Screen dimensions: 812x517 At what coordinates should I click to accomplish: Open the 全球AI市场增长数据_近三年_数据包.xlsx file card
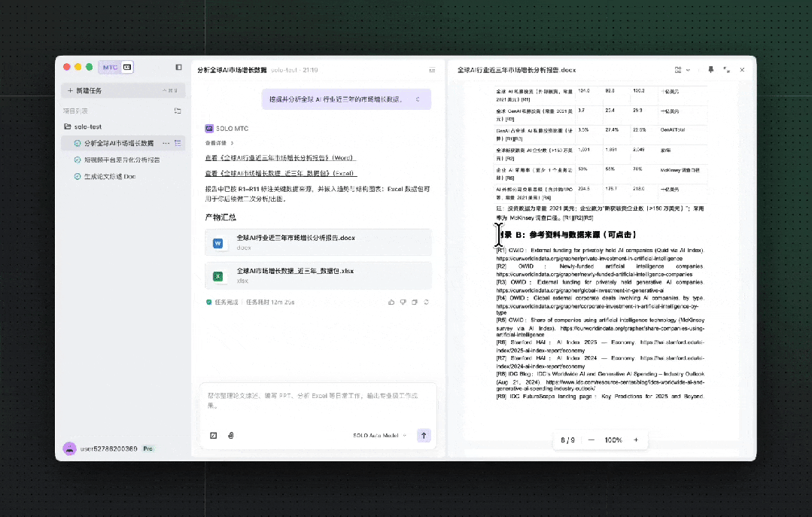tap(318, 275)
